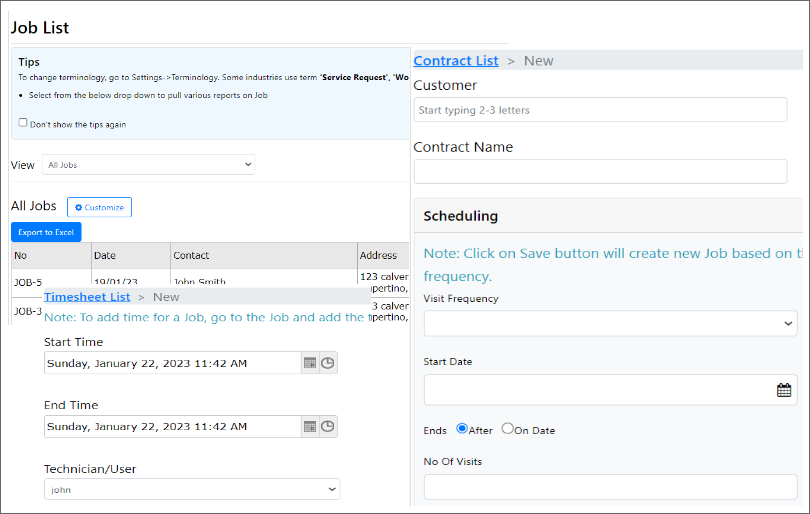Expand the Visit Frequency dropdown

click(x=610, y=323)
